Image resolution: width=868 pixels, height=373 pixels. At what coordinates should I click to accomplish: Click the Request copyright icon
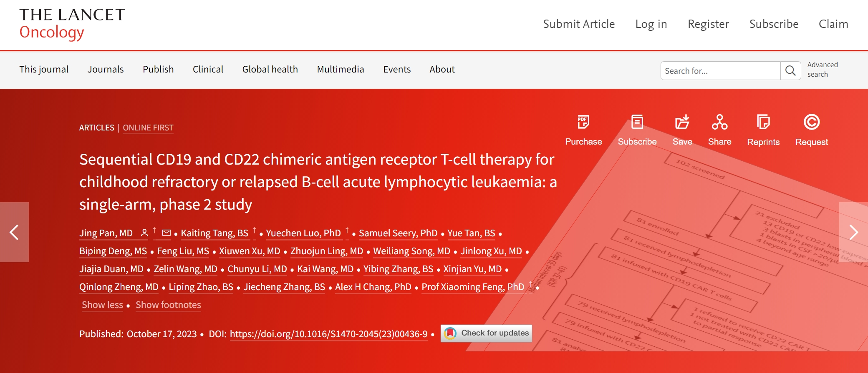click(x=812, y=122)
